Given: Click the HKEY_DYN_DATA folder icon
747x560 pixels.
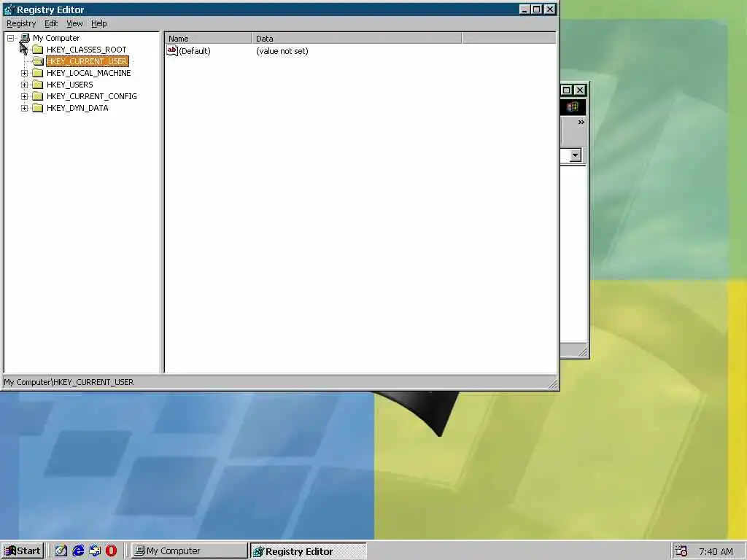Looking at the screenshot, I should point(38,108).
